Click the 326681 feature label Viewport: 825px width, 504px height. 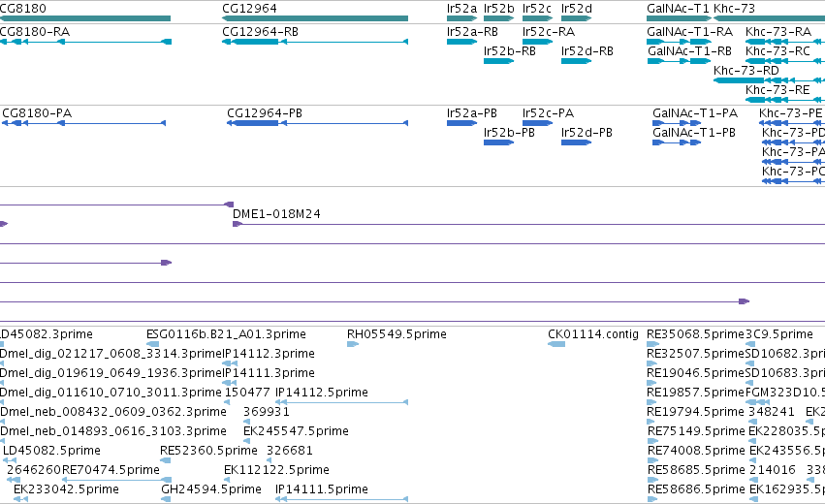(290, 451)
